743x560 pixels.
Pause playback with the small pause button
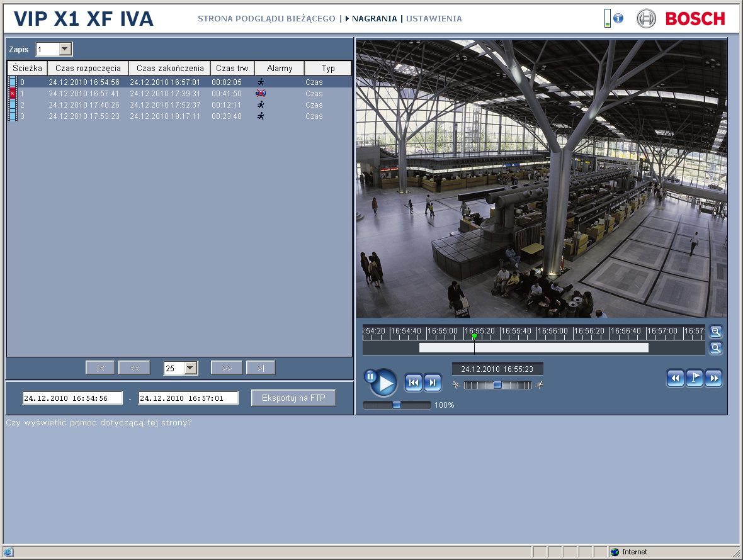coord(370,377)
